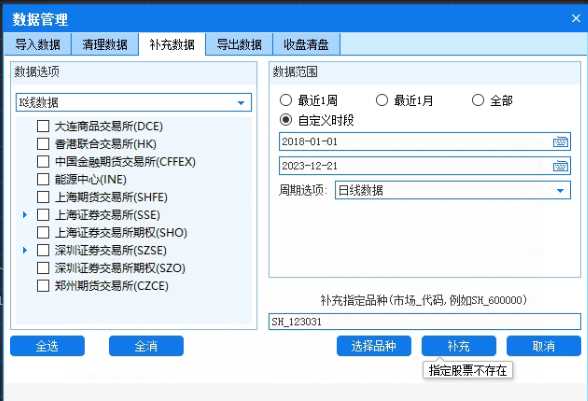Expand the 深圳证券交易所(SZSE) tree node
Screen dimensions: 588x401
click(x=25, y=250)
